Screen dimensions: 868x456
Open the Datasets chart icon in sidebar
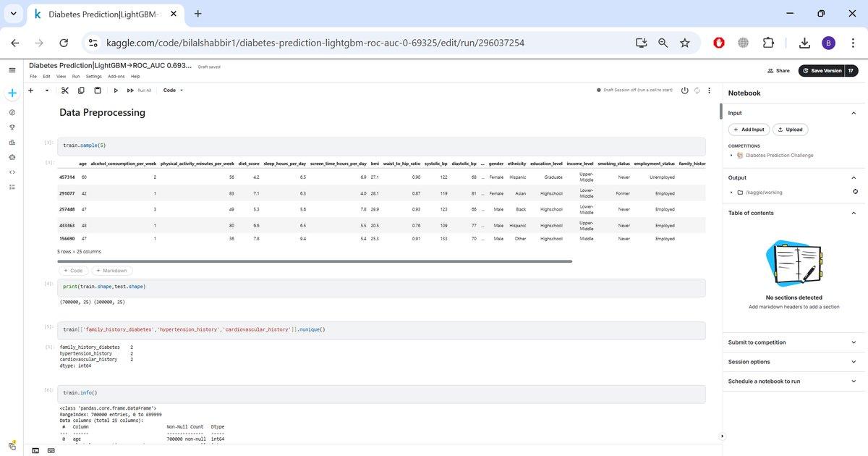click(x=12, y=142)
